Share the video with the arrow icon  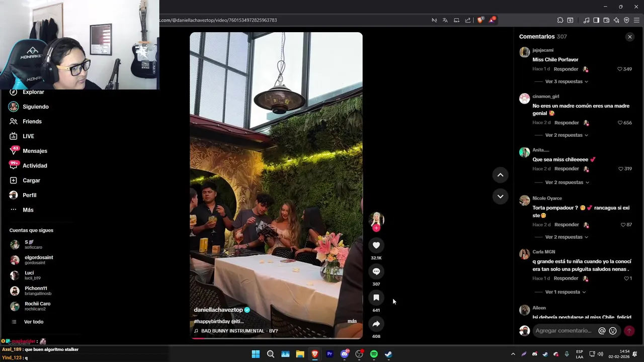pos(376,324)
